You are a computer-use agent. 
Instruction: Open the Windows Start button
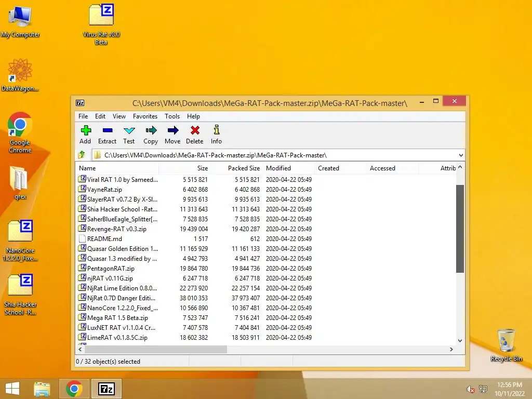(12, 389)
